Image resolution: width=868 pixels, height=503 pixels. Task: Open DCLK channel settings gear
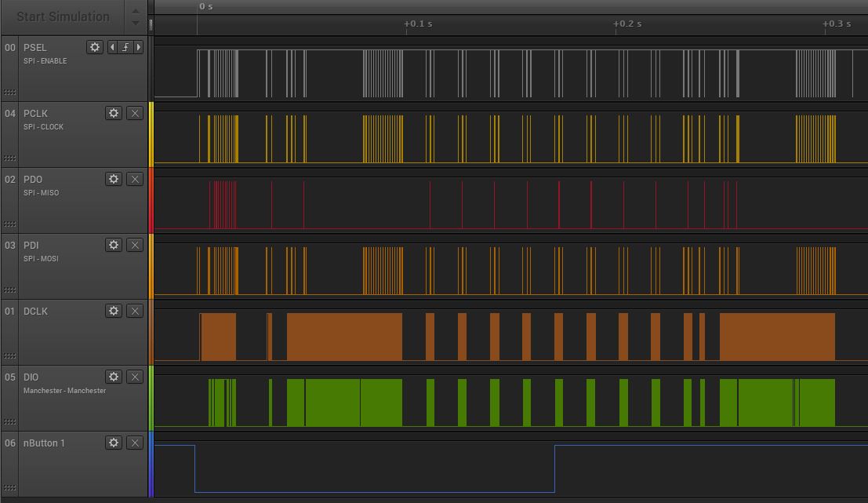point(114,311)
